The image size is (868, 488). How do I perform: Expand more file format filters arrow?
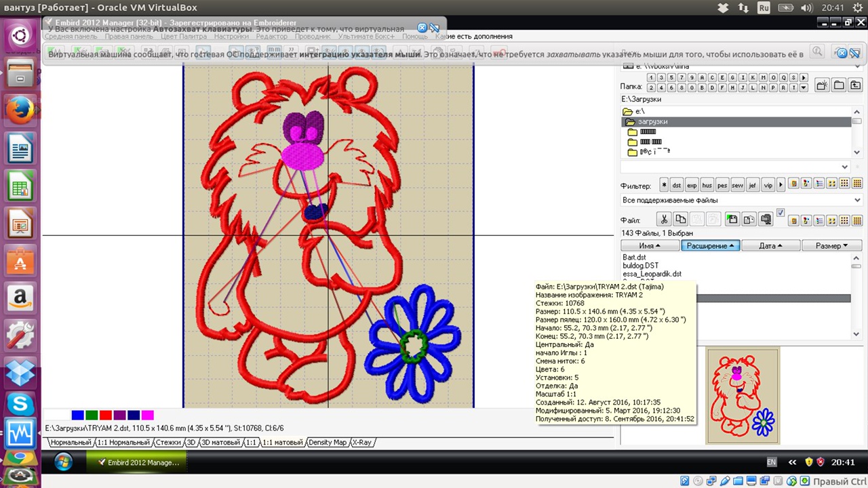(781, 185)
